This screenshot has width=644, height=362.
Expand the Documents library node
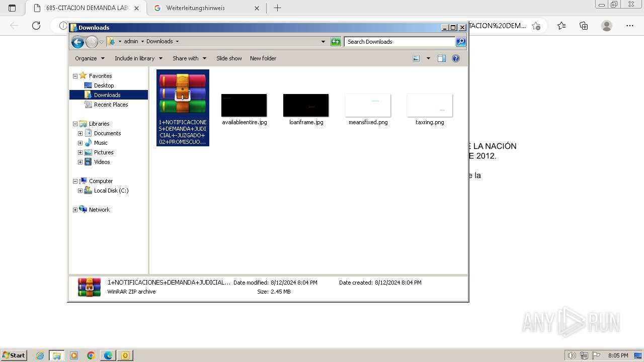80,134
